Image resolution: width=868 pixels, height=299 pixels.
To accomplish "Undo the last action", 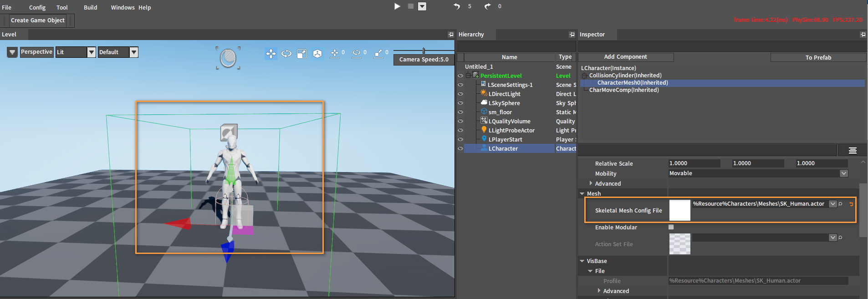I will pyautogui.click(x=457, y=6).
